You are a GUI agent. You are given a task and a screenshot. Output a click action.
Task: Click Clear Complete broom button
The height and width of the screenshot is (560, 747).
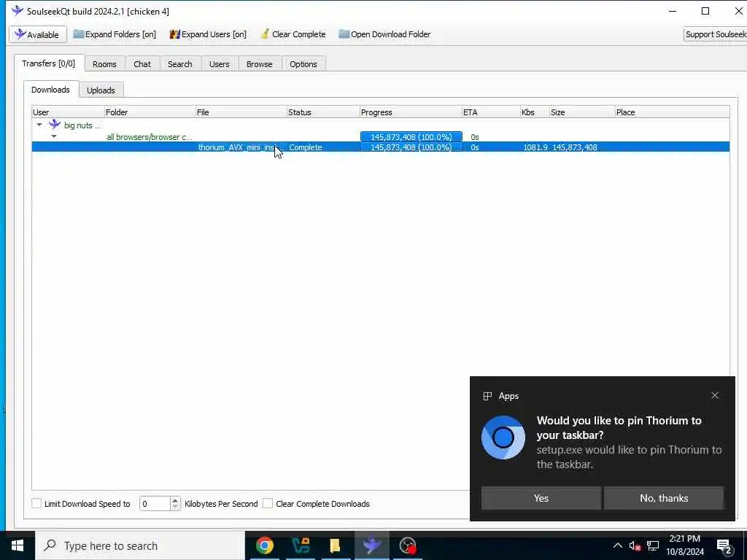[x=293, y=34]
